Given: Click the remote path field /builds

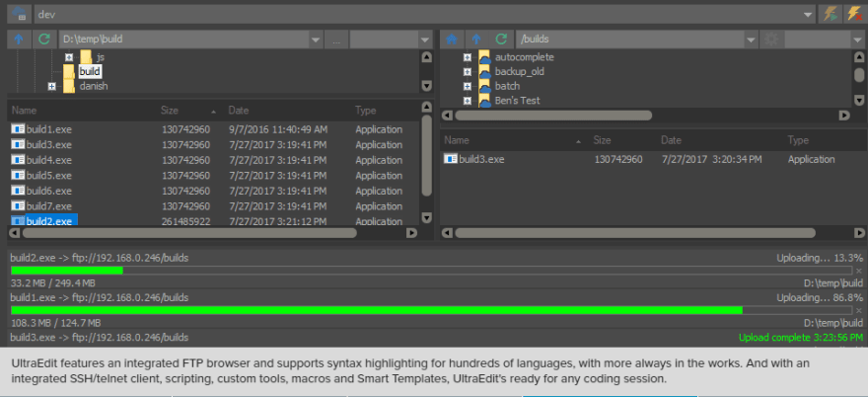Looking at the screenshot, I should 630,40.
